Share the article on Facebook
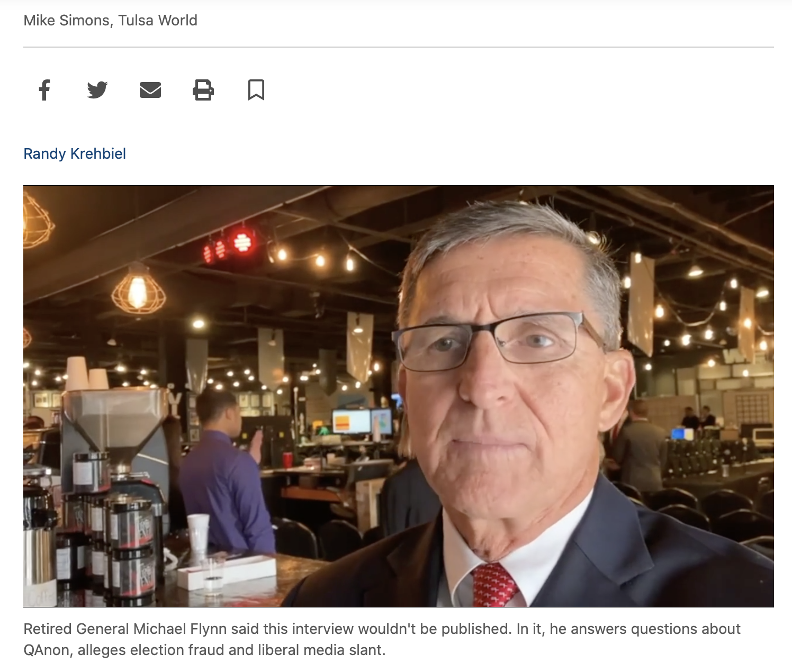Screen dimensions: 792x672 (x=44, y=90)
